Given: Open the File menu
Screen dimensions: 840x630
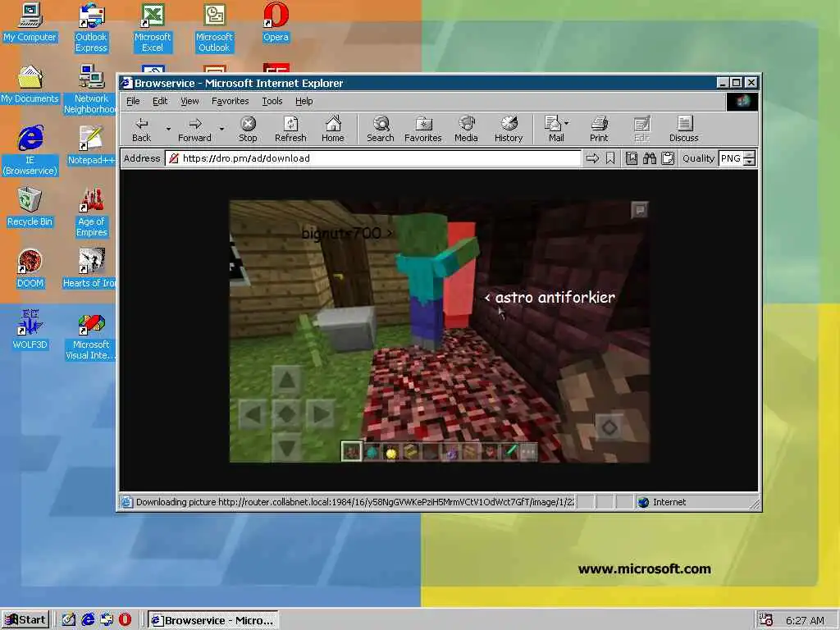Looking at the screenshot, I should click(133, 101).
